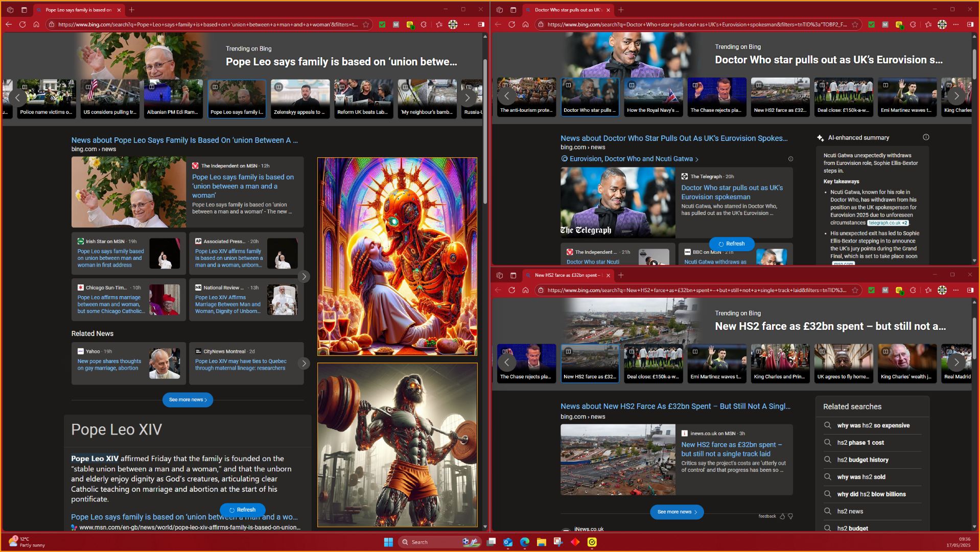Click See more news under HS2 results
The height and width of the screenshot is (552, 980).
point(676,512)
